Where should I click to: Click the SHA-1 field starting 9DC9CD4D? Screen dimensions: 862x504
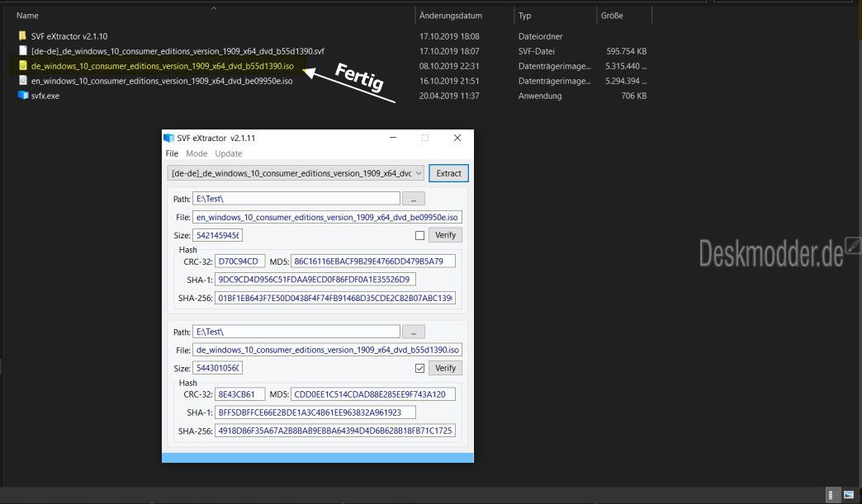315,280
